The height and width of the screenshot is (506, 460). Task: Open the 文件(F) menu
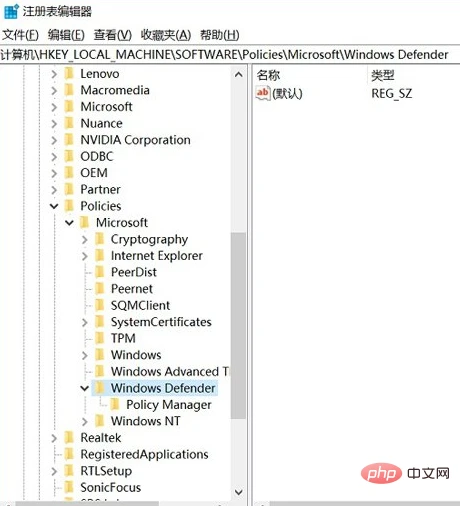pos(20,35)
